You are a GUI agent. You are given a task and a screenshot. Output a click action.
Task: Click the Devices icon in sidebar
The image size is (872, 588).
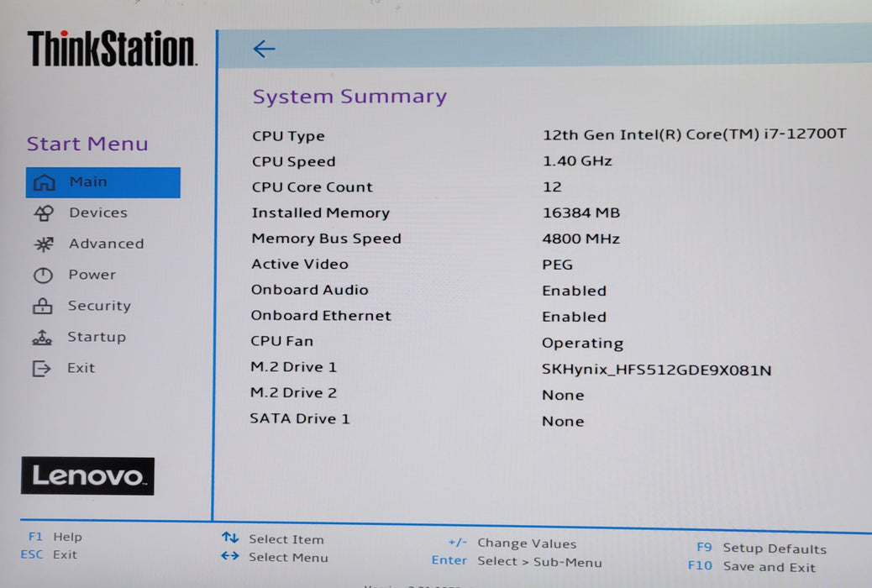click(x=44, y=213)
